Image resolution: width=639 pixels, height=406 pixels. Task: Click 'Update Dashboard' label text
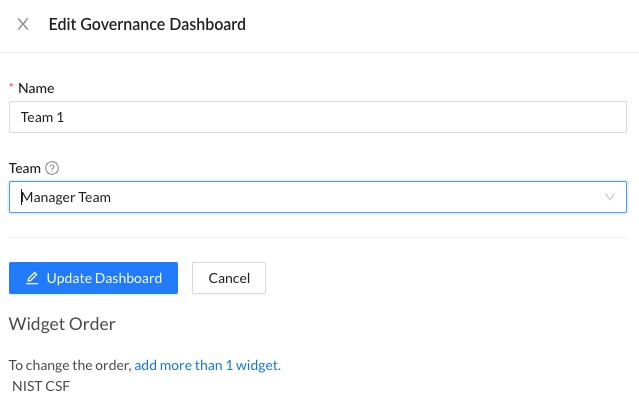point(104,278)
